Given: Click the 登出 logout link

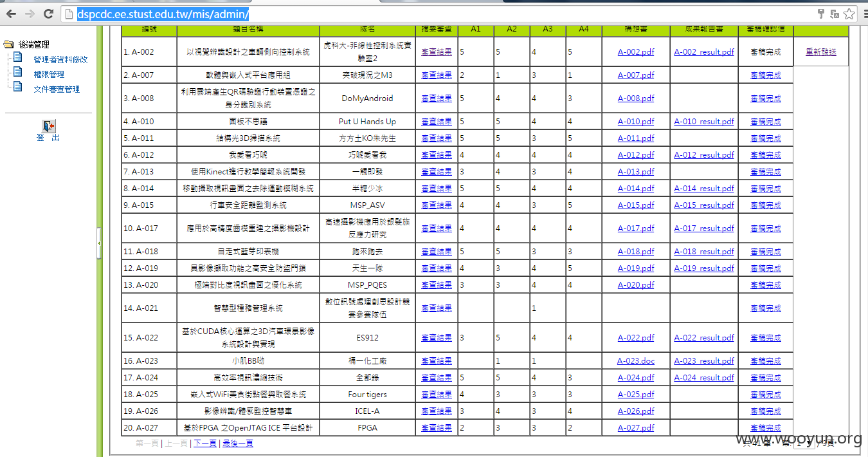Looking at the screenshot, I should pos(48,138).
